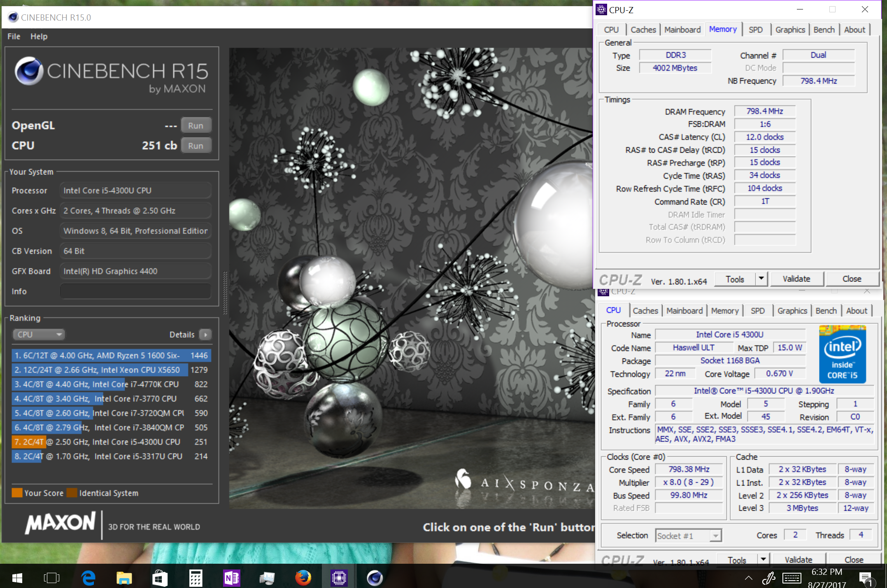The width and height of the screenshot is (887, 588).
Task: Click Tools button in top CPU-Z window
Action: click(735, 279)
